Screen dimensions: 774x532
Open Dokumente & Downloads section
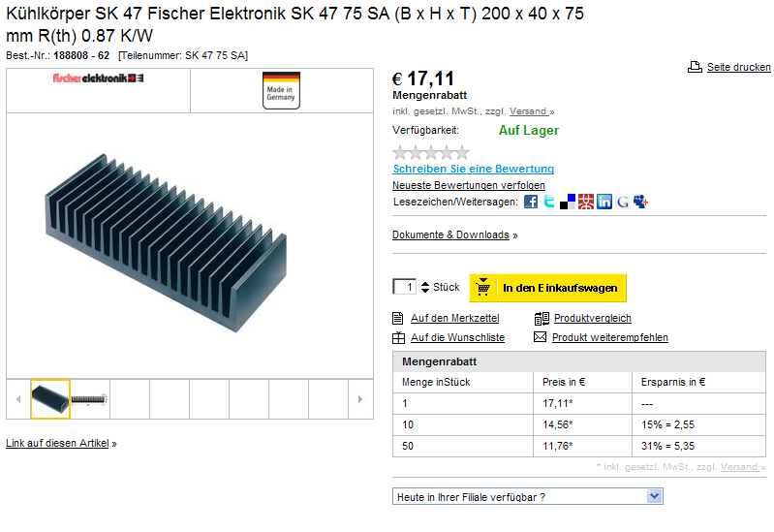click(450, 235)
